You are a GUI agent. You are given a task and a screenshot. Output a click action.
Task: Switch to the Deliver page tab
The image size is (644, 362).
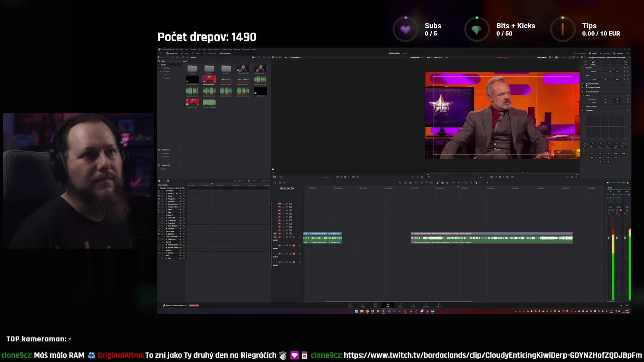(x=438, y=305)
